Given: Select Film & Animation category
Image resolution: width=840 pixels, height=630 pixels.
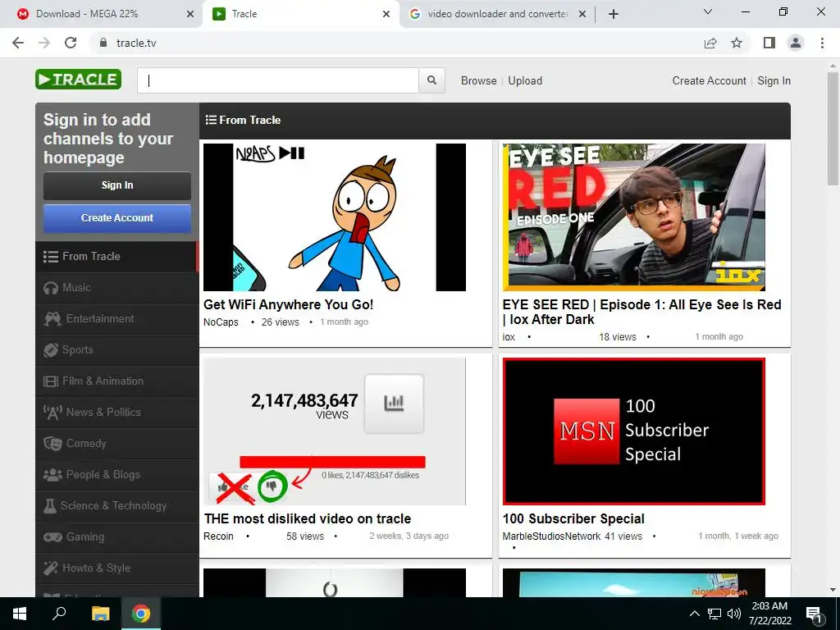Looking at the screenshot, I should [116, 381].
